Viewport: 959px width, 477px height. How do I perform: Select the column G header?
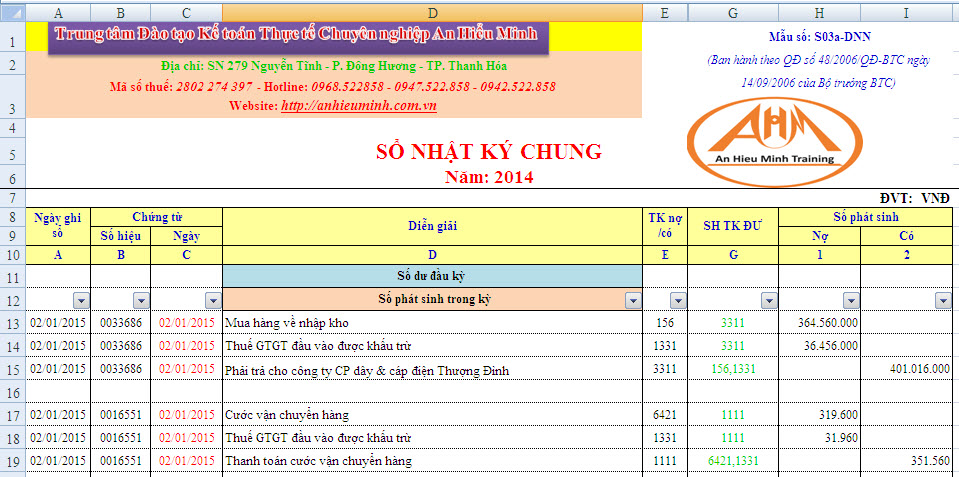point(733,11)
